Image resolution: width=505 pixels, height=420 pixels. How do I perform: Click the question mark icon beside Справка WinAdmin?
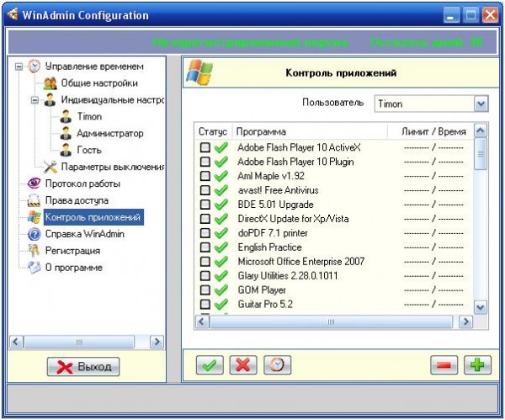click(x=35, y=234)
